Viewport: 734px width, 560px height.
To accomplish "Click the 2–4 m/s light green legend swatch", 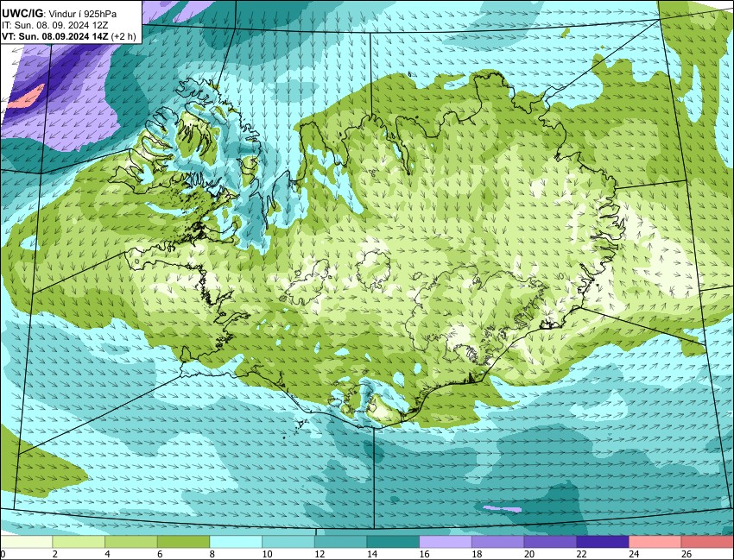I will coord(79,542).
